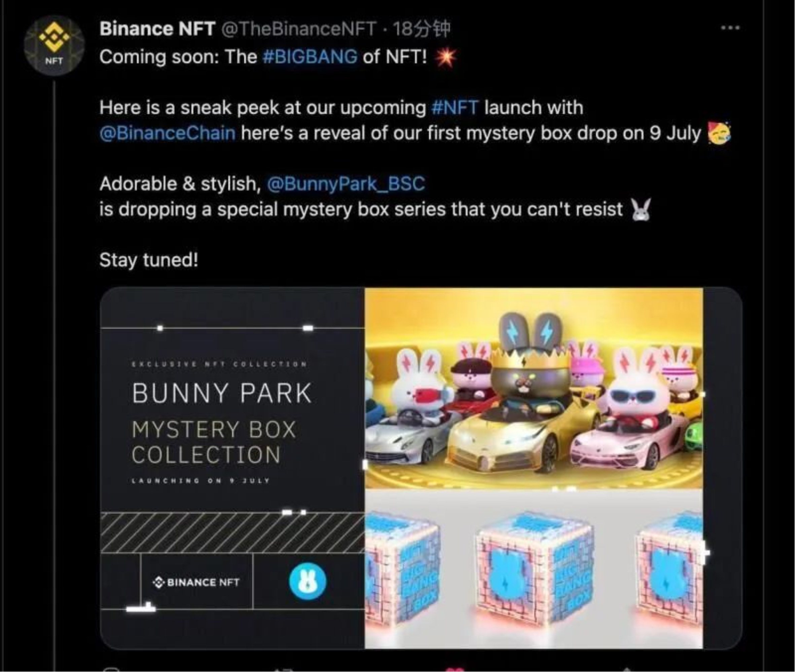The image size is (795, 672).
Task: Click the rabbit emoji after resist
Action: pos(641,210)
